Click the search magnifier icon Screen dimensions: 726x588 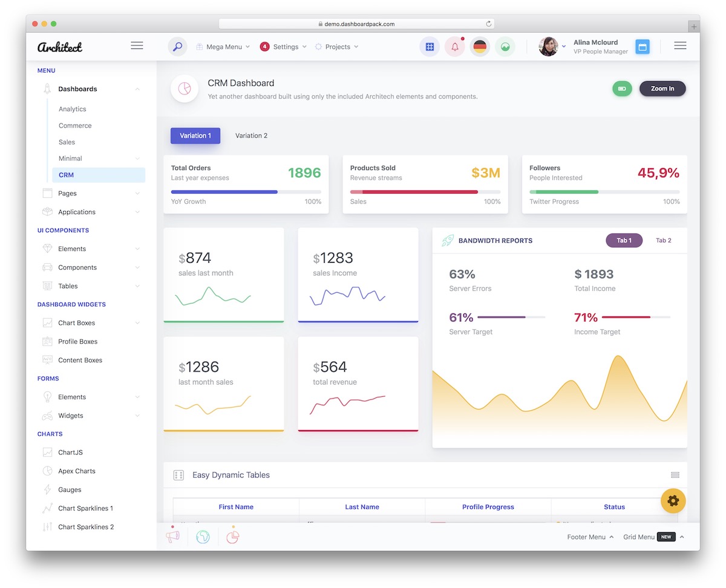[177, 47]
